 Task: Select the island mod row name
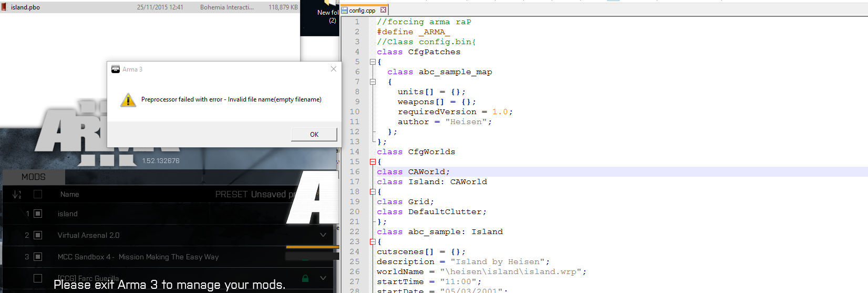68,214
